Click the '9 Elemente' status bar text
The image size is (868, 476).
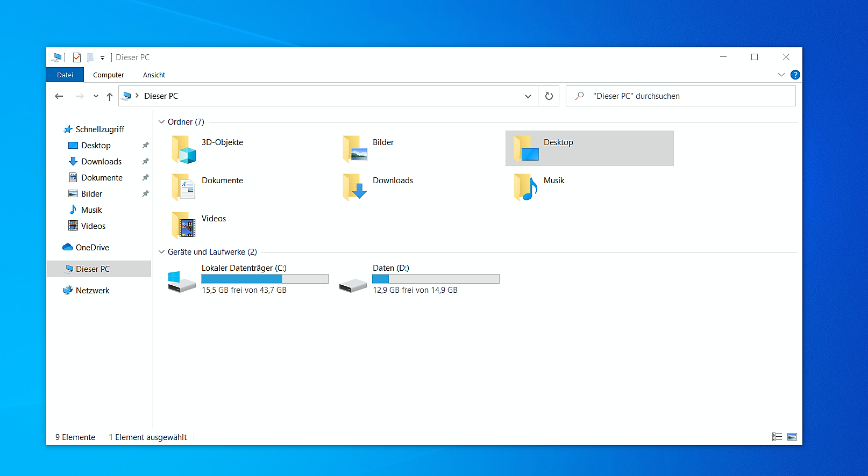pos(75,437)
